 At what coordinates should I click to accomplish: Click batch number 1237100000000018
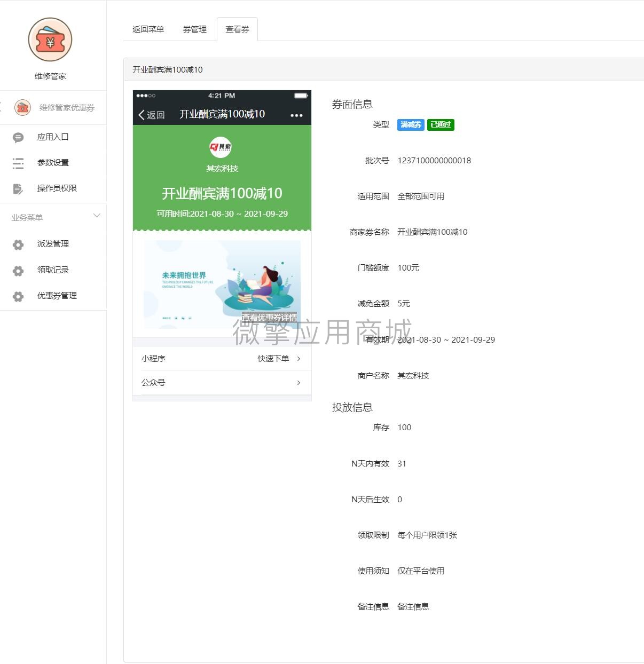pos(434,161)
